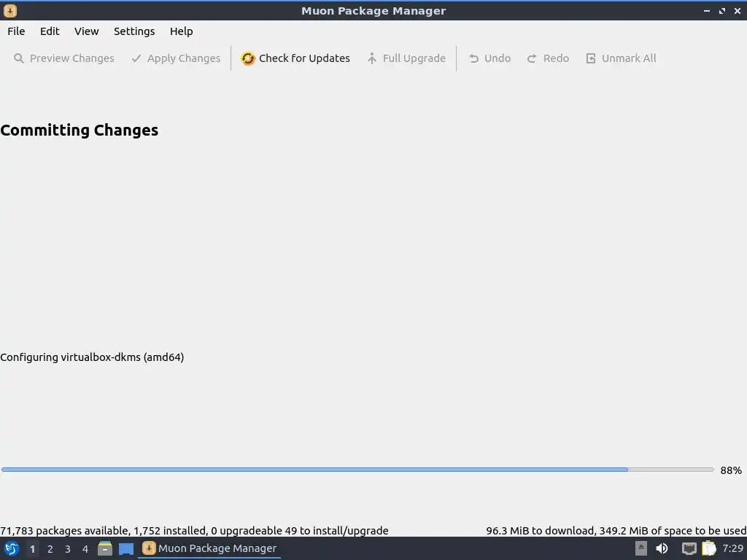
Task: Switch to workspace 3
Action: point(68,549)
